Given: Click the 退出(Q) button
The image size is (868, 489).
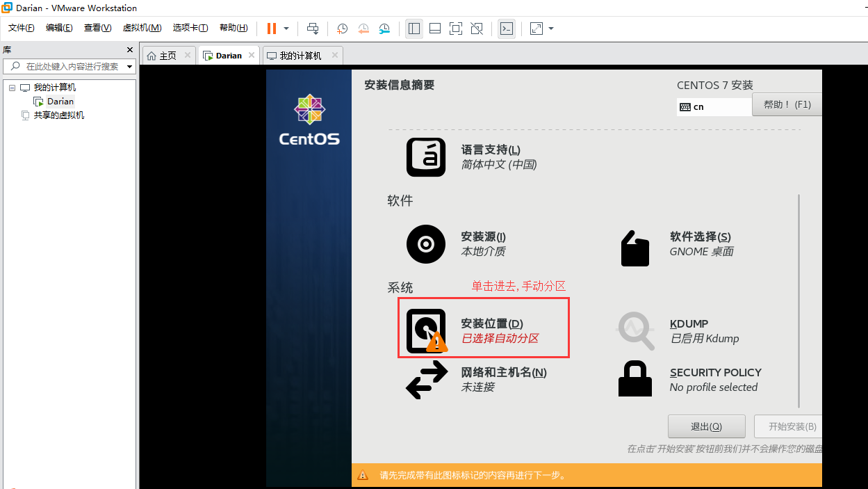Looking at the screenshot, I should point(707,426).
